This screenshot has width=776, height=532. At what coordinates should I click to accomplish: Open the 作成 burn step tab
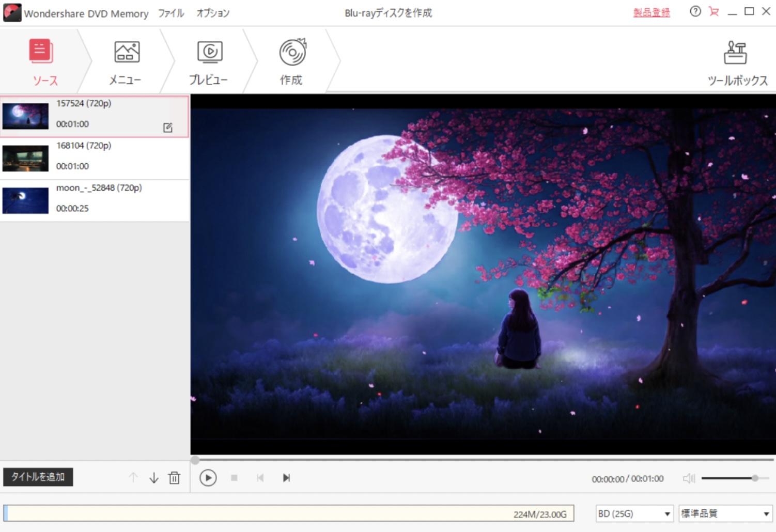tap(292, 61)
